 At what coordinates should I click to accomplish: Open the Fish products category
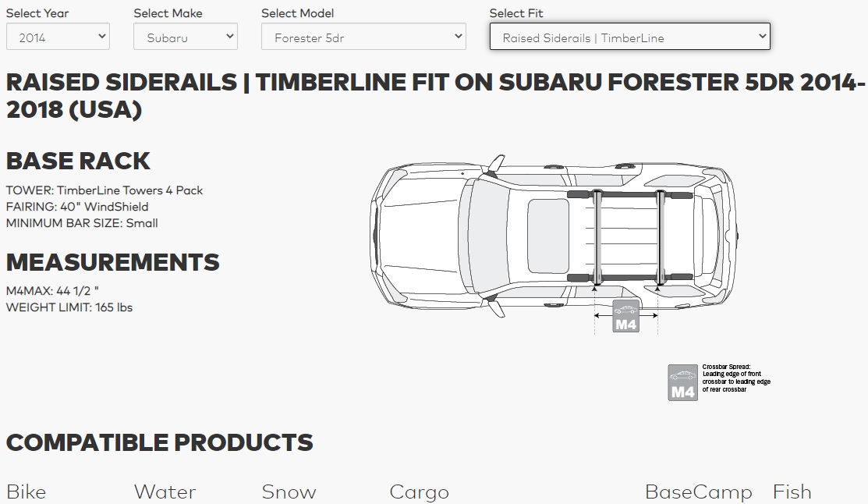[x=792, y=492]
